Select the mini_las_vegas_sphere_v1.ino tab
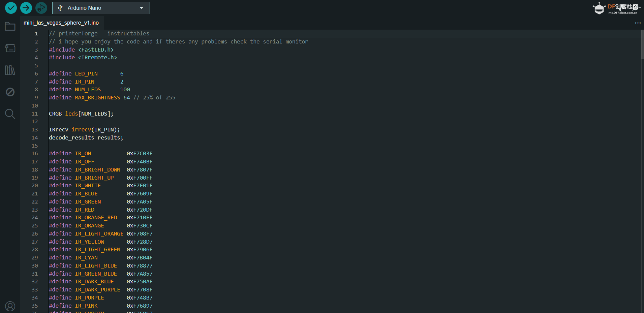The image size is (644, 313). coord(61,23)
